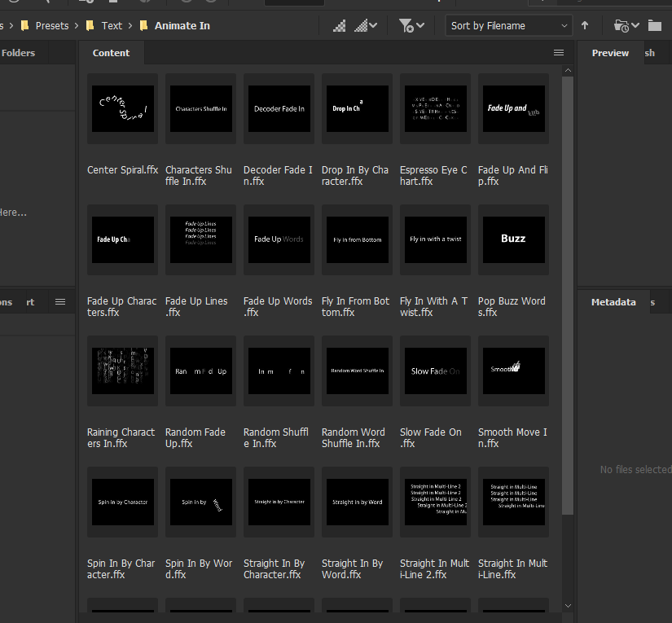The height and width of the screenshot is (623, 672).
Task: Select the Decoder Fade In thumbnail
Action: tap(279, 108)
